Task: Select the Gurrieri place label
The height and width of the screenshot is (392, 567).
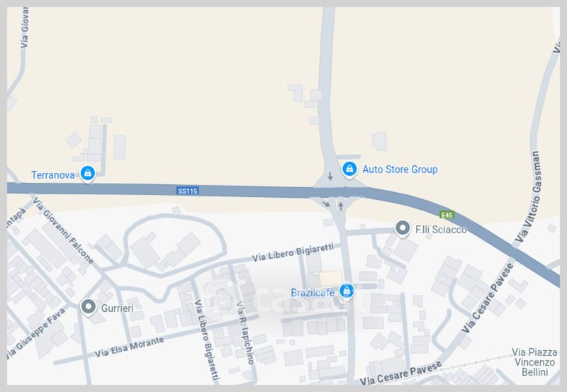Action: 117,308
